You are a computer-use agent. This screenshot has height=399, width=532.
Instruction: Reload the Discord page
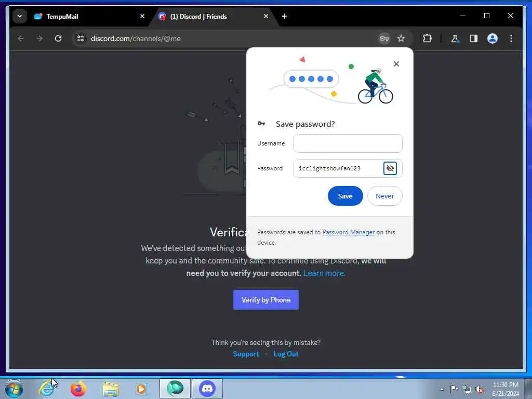[58, 38]
